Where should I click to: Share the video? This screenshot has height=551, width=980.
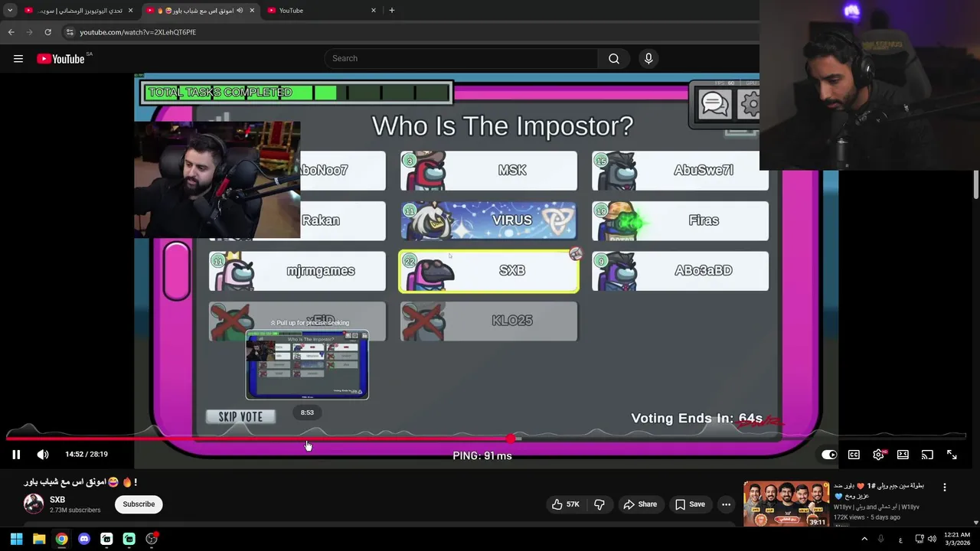click(x=640, y=504)
